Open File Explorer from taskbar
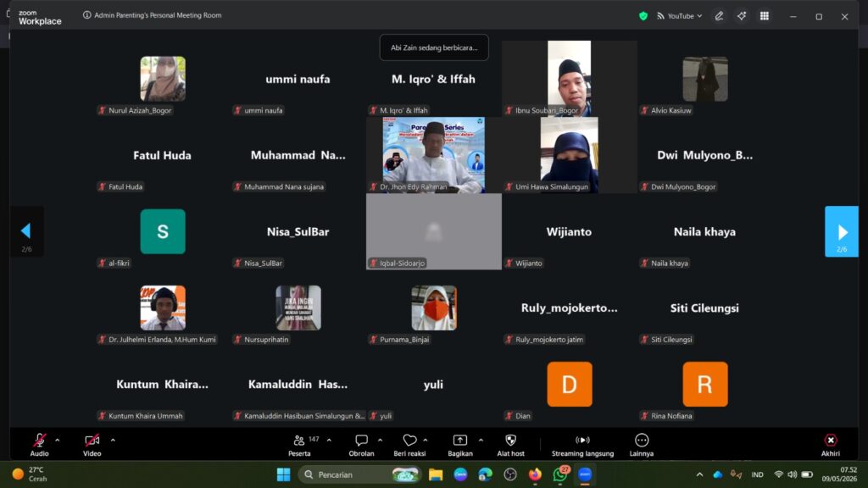The height and width of the screenshot is (488, 868). [436, 474]
